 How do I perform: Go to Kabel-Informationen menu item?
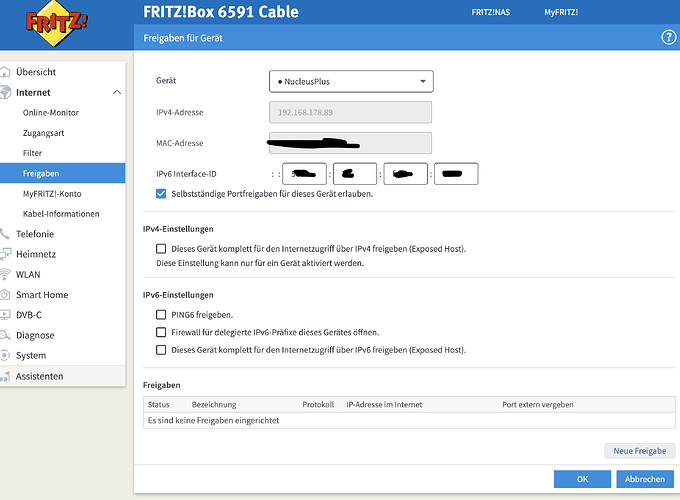[x=61, y=214]
